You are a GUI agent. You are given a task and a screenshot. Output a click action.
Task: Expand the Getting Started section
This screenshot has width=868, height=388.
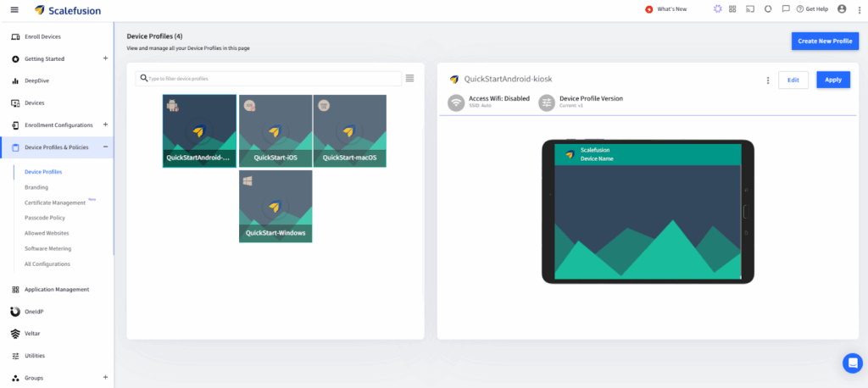105,58
